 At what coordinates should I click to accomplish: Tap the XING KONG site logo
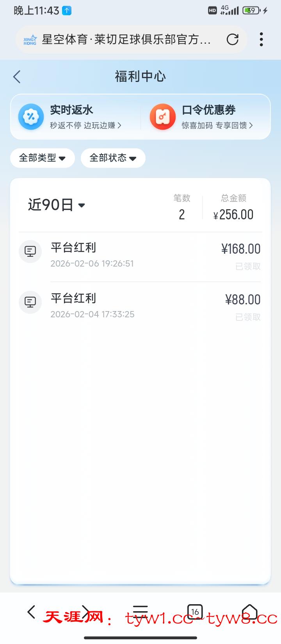pos(30,40)
